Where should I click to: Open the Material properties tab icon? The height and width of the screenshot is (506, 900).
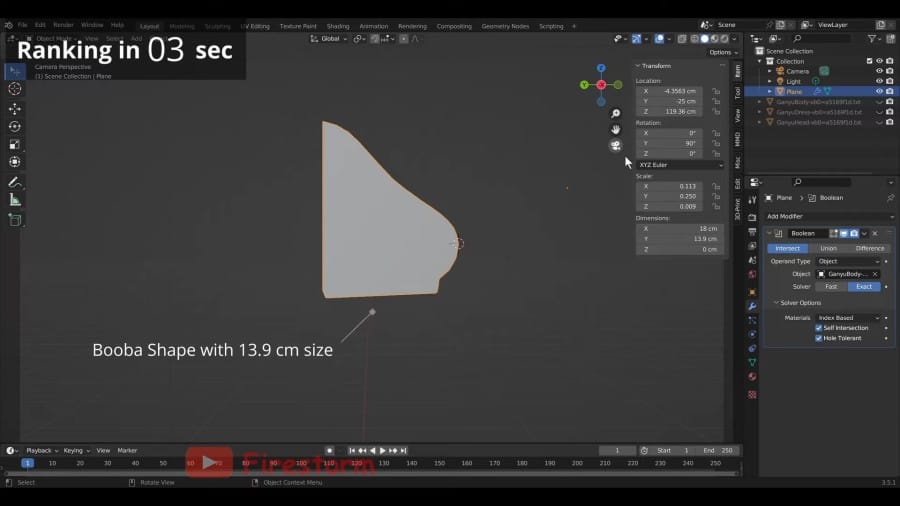pos(752,377)
